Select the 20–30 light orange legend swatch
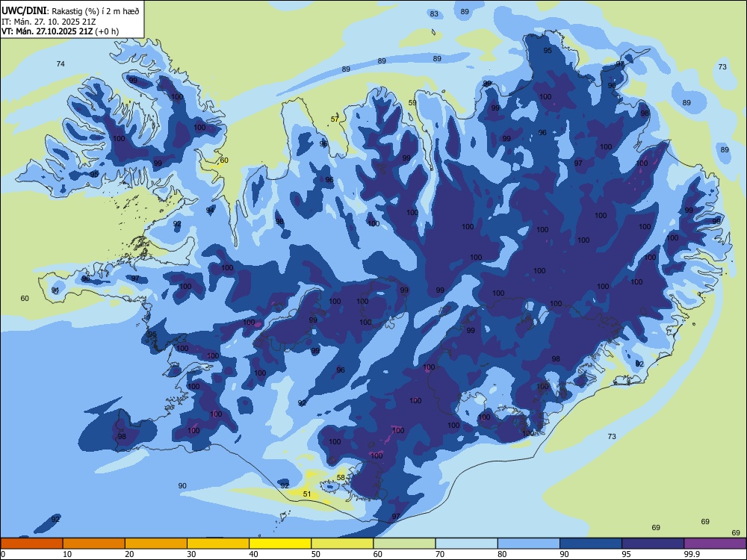This screenshot has width=747, height=560. click(x=156, y=544)
